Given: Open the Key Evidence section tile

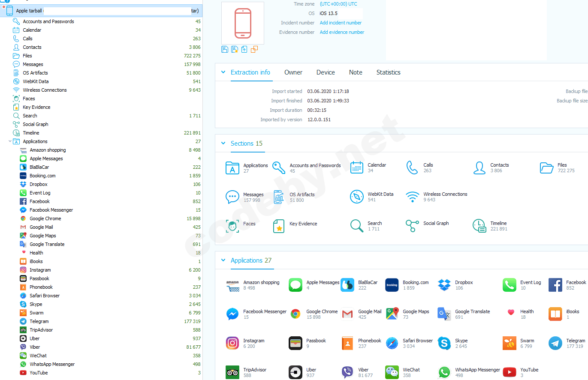Looking at the screenshot, I should (x=295, y=226).
